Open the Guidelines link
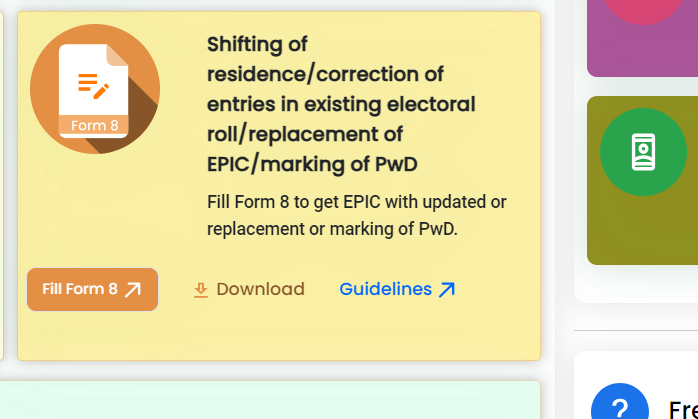The image size is (698, 419). click(x=386, y=290)
